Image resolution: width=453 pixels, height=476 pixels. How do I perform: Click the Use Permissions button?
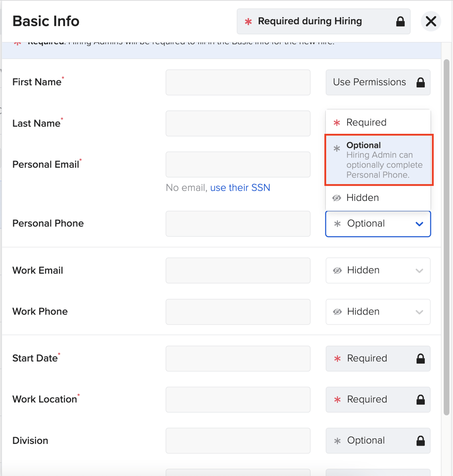[378, 82]
